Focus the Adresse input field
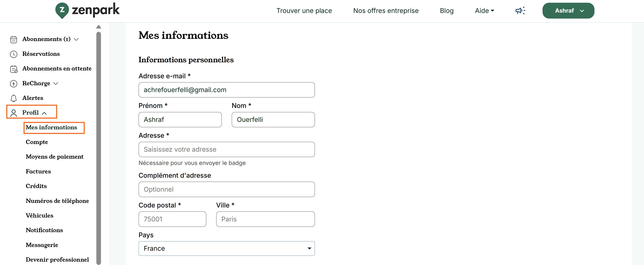The width and height of the screenshot is (644, 265). (227, 149)
